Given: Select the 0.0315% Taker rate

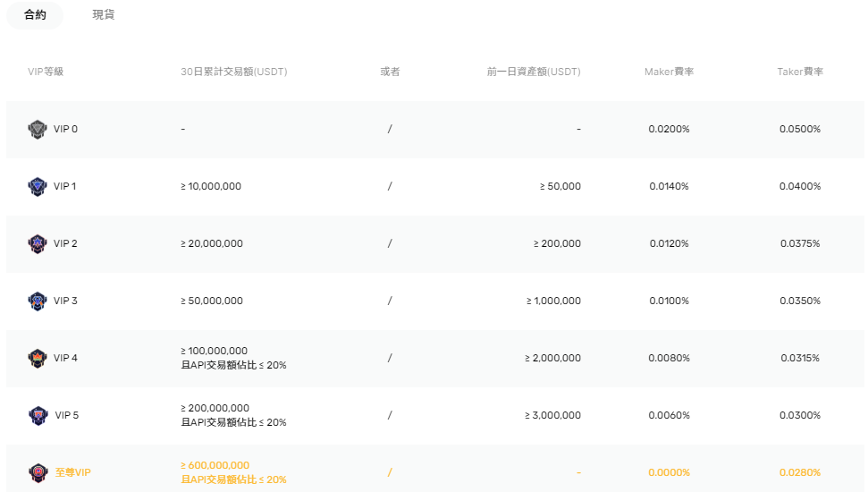Looking at the screenshot, I should tap(800, 358).
